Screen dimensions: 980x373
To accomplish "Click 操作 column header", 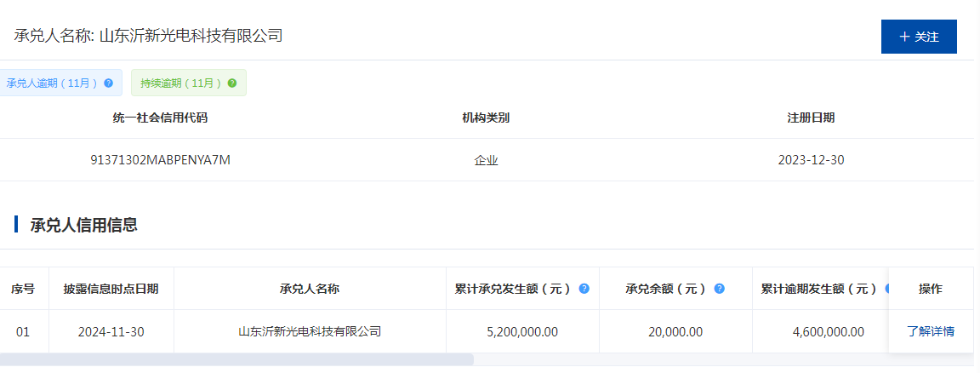I will 931,289.
